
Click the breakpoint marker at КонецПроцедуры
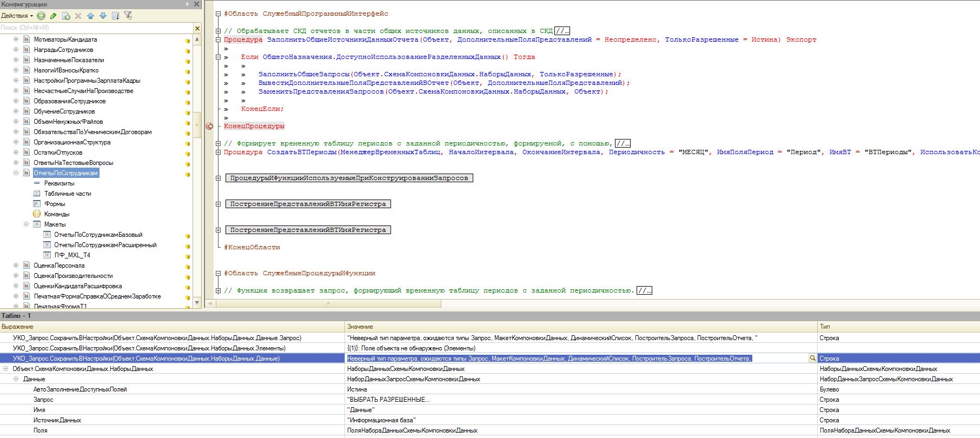(209, 126)
